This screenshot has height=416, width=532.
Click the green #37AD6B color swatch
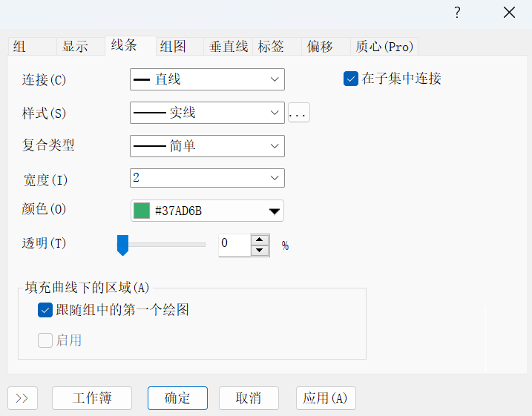click(142, 211)
